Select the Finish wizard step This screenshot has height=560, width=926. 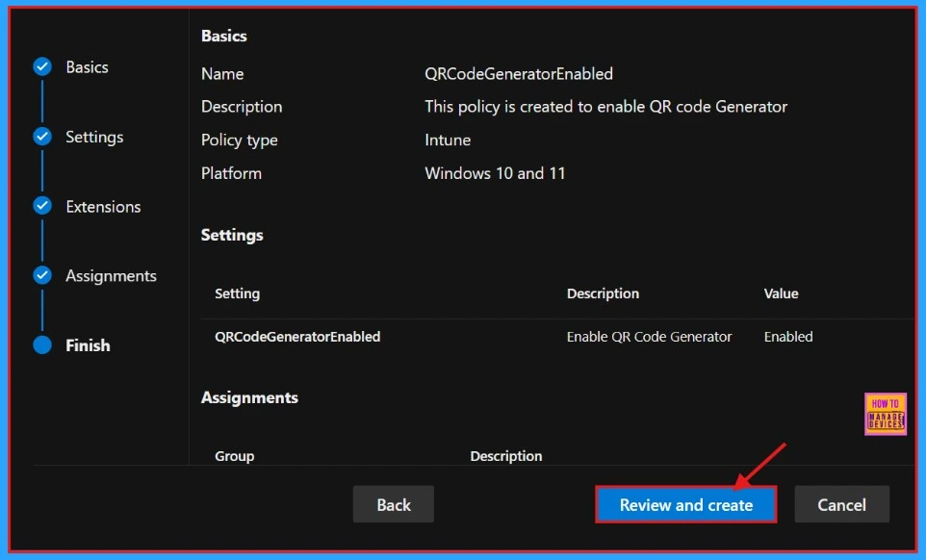[x=88, y=345]
